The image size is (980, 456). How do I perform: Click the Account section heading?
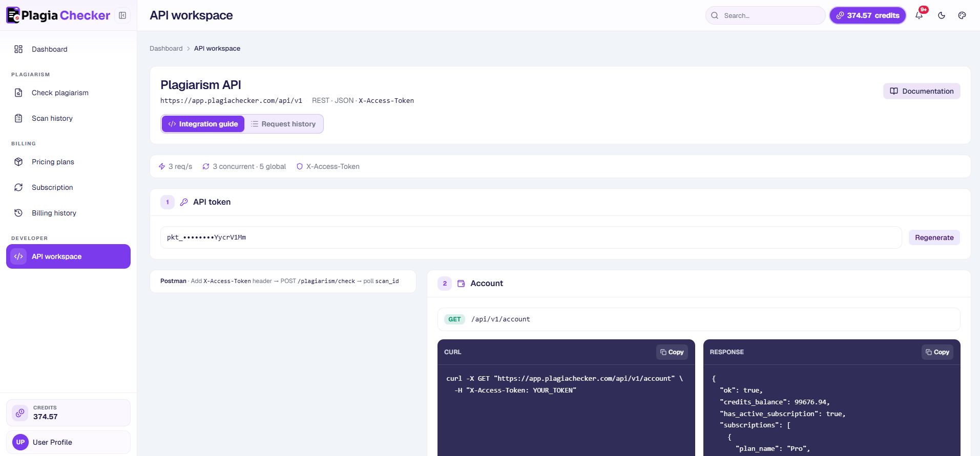[487, 284]
